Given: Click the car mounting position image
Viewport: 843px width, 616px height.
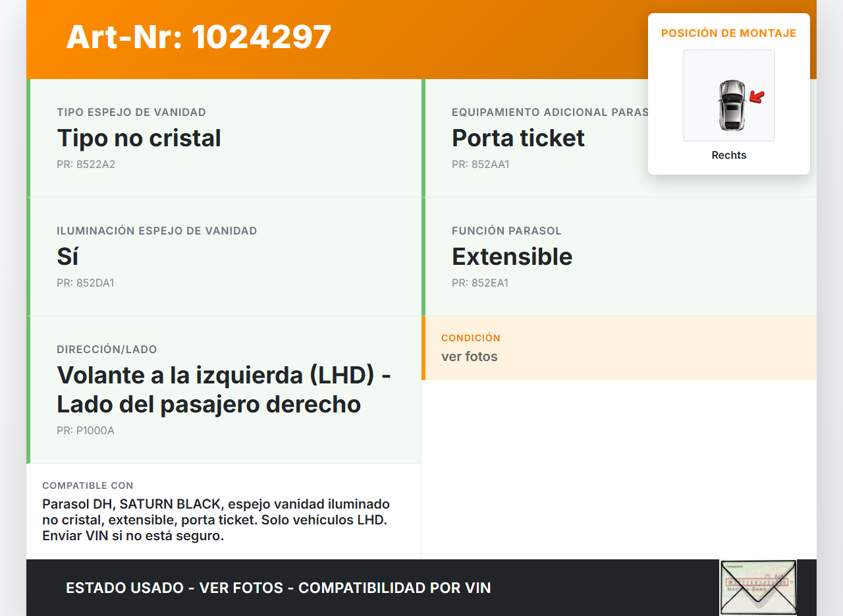Looking at the screenshot, I should pyautogui.click(x=729, y=96).
